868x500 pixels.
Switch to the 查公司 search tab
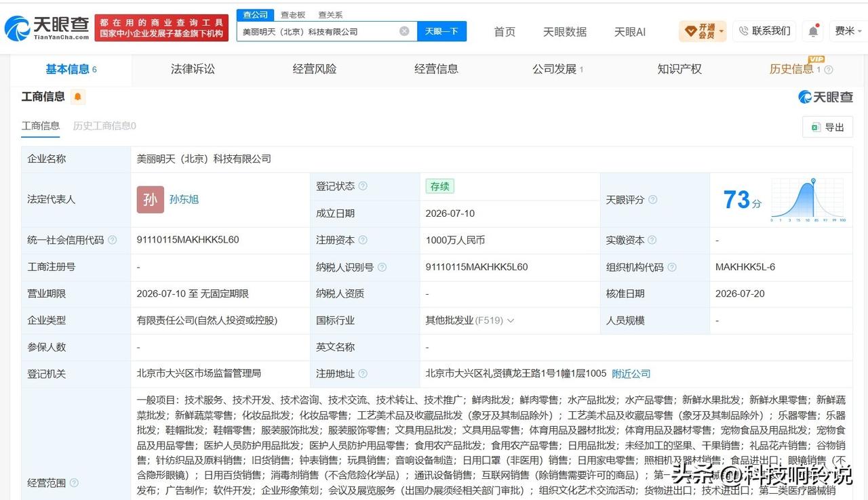coord(256,15)
